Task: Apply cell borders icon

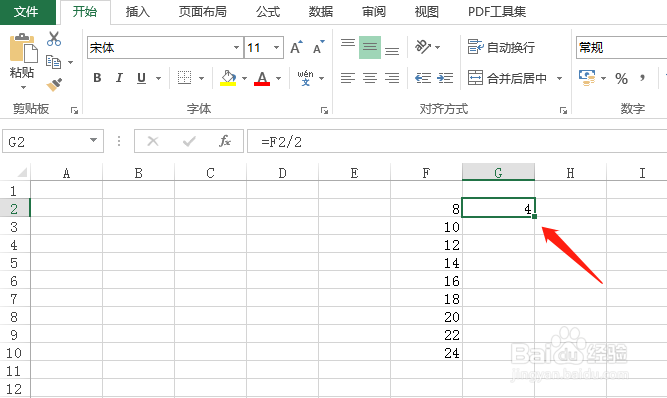Action: coord(184,78)
